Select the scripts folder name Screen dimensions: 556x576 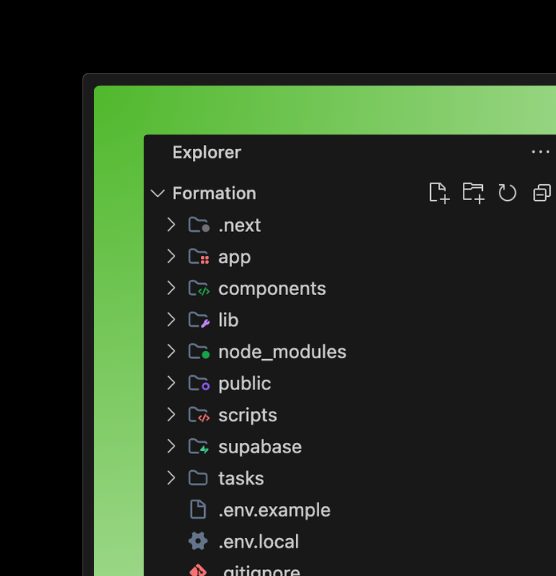[248, 415]
